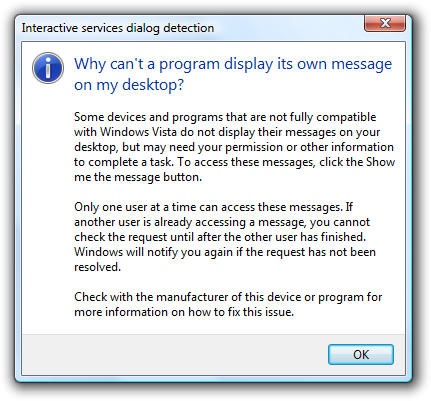
Task: Click the 'check the request until after' line
Action: click(x=220, y=237)
